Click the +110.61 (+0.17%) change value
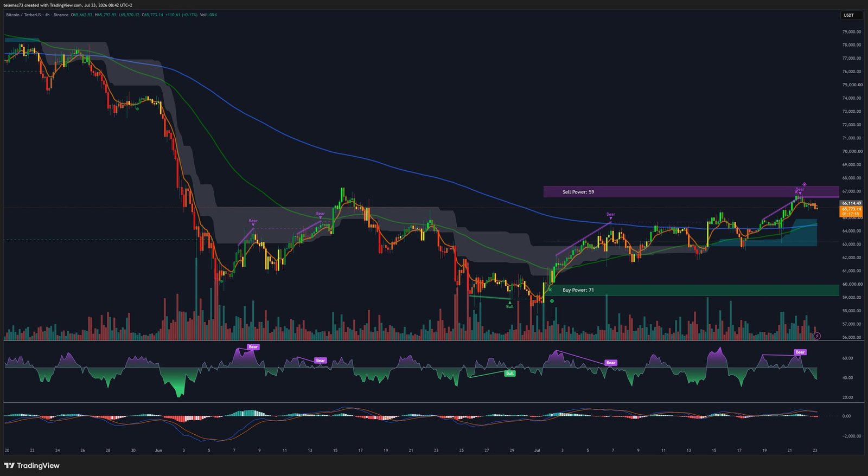868x476 pixels. point(181,15)
